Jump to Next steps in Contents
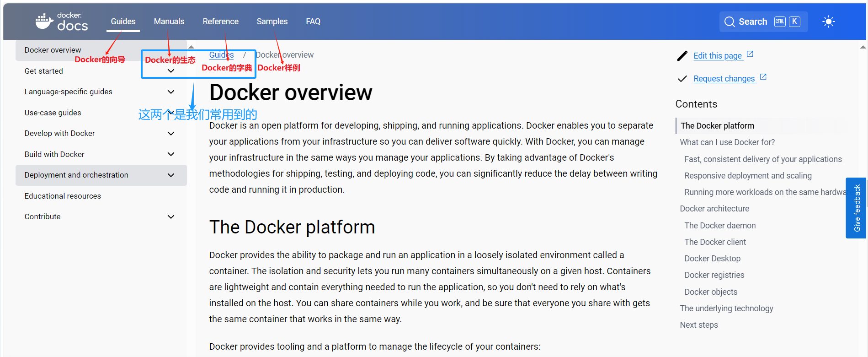 click(698, 325)
